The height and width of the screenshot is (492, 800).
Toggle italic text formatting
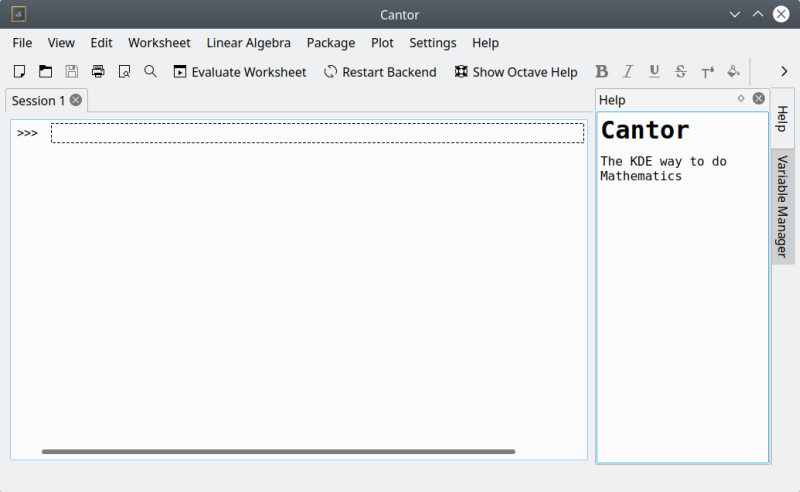click(628, 72)
